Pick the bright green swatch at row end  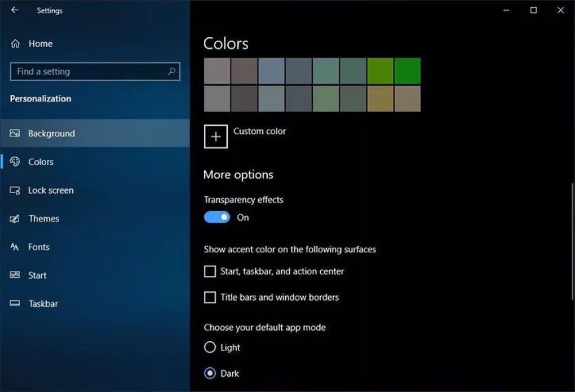tap(408, 71)
